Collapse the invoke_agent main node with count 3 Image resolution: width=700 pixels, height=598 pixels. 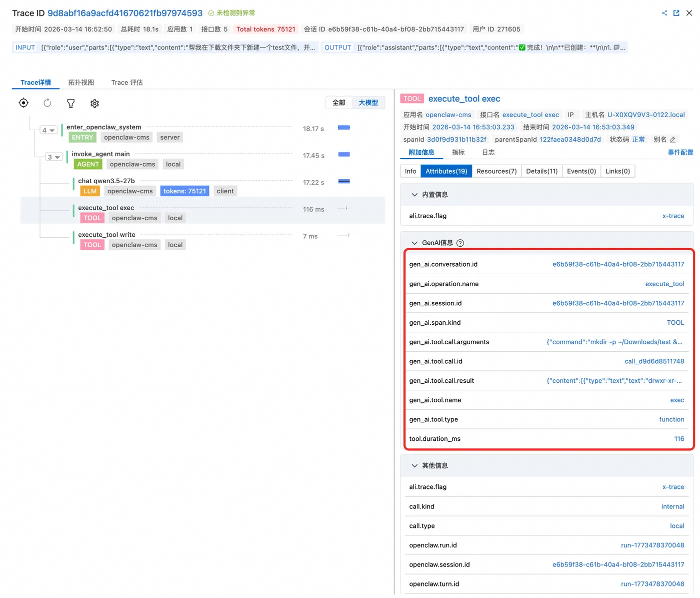click(53, 157)
